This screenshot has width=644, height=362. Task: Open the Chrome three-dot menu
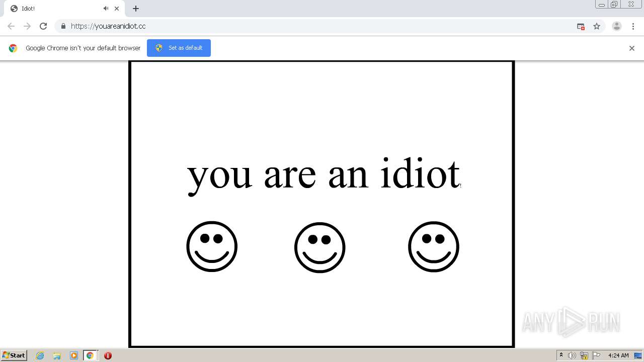[x=633, y=26]
